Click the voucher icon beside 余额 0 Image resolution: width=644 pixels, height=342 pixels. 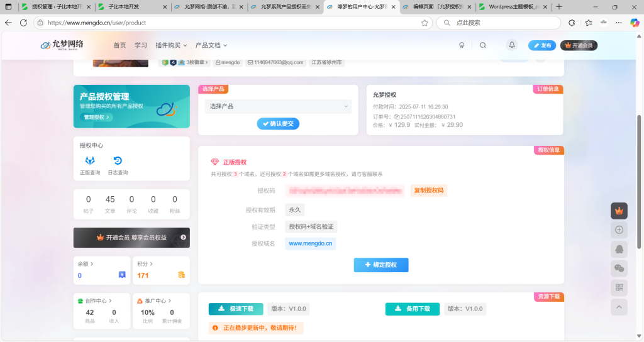click(x=122, y=275)
